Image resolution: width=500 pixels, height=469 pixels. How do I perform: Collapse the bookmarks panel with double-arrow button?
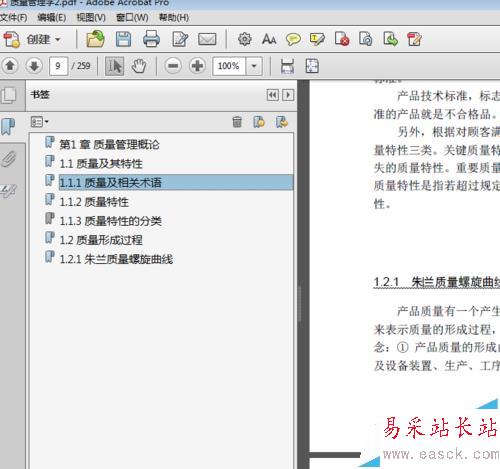click(272, 95)
